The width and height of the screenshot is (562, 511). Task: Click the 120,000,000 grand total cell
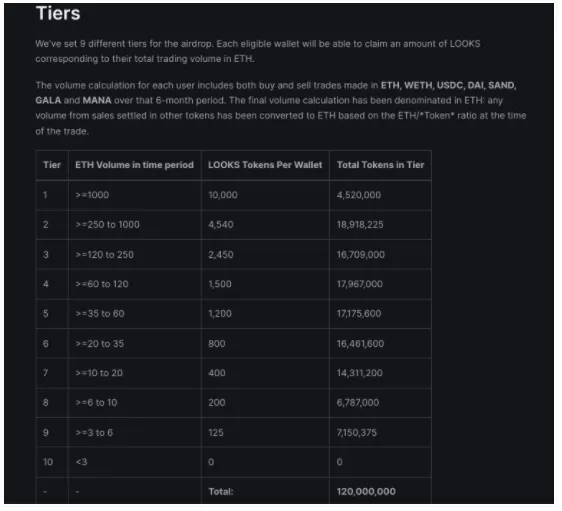point(380,491)
